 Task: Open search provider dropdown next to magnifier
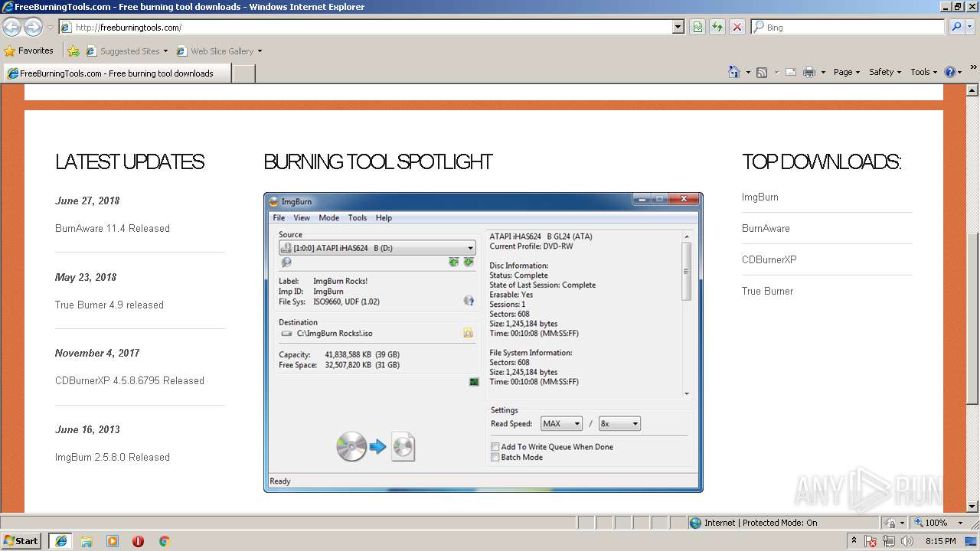click(972, 27)
